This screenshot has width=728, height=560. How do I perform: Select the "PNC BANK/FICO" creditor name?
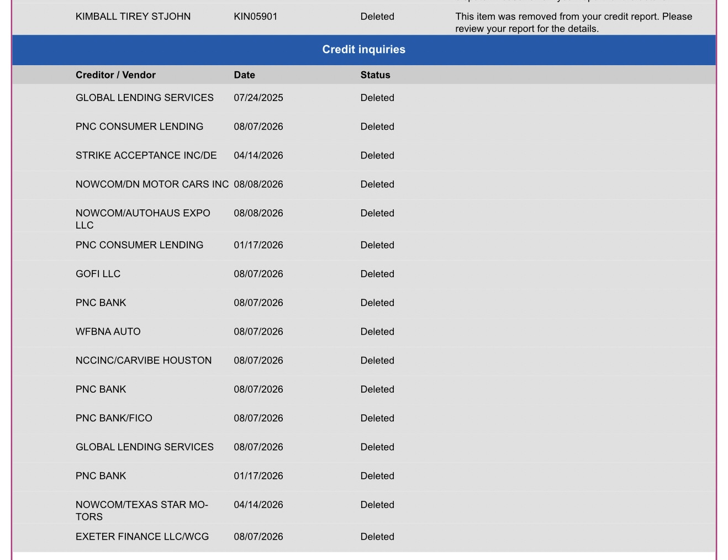(114, 418)
